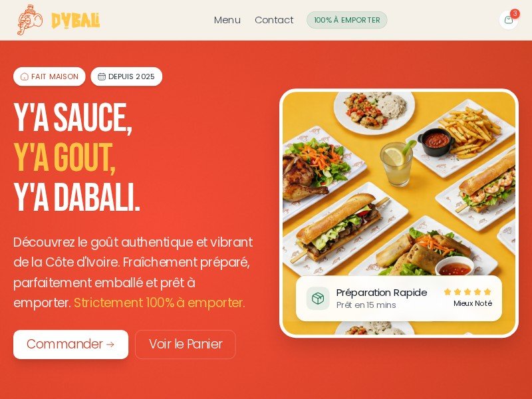Open the Contact navigation item
The width and height of the screenshot is (532, 399).
pyautogui.click(x=274, y=20)
